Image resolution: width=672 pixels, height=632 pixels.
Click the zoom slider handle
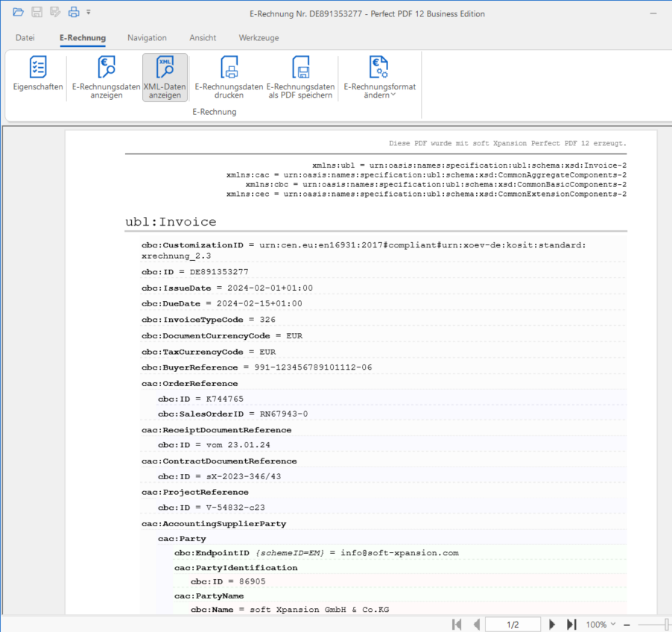tap(668, 625)
